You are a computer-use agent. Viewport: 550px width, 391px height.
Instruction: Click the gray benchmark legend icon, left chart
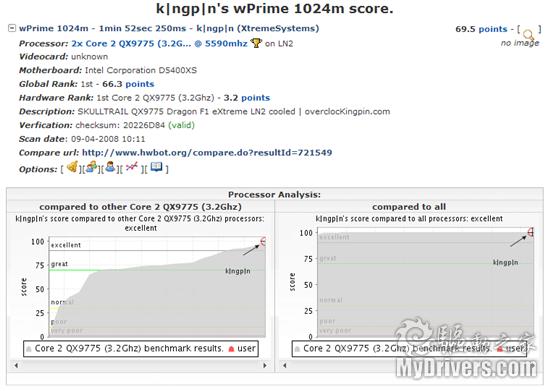click(x=29, y=349)
